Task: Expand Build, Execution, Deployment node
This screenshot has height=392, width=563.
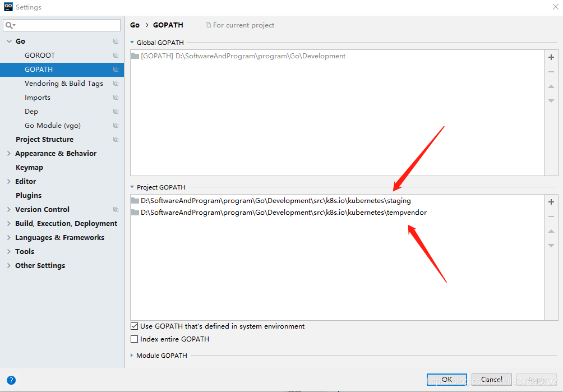Action: (9, 223)
